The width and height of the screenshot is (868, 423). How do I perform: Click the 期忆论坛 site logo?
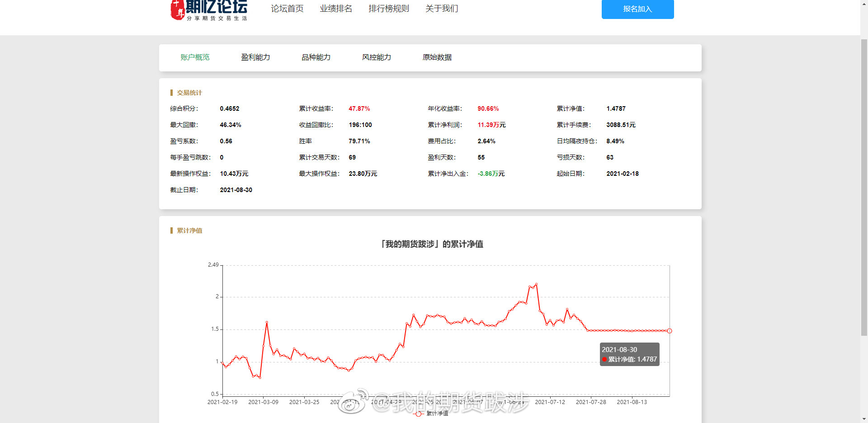pyautogui.click(x=209, y=10)
